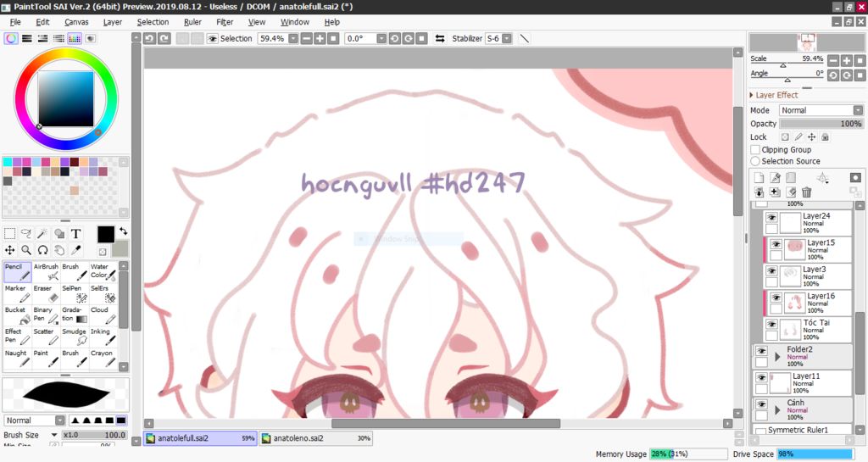The image size is (868, 462).
Task: Hide Layer16 using its eye icon
Action: coord(776,297)
